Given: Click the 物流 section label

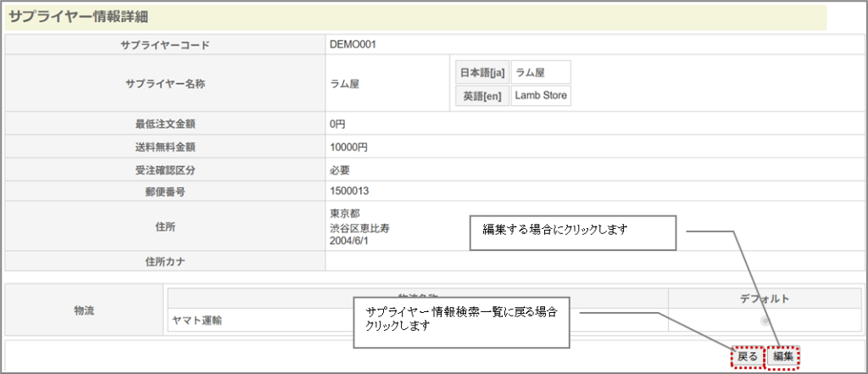Looking at the screenshot, I should (86, 310).
